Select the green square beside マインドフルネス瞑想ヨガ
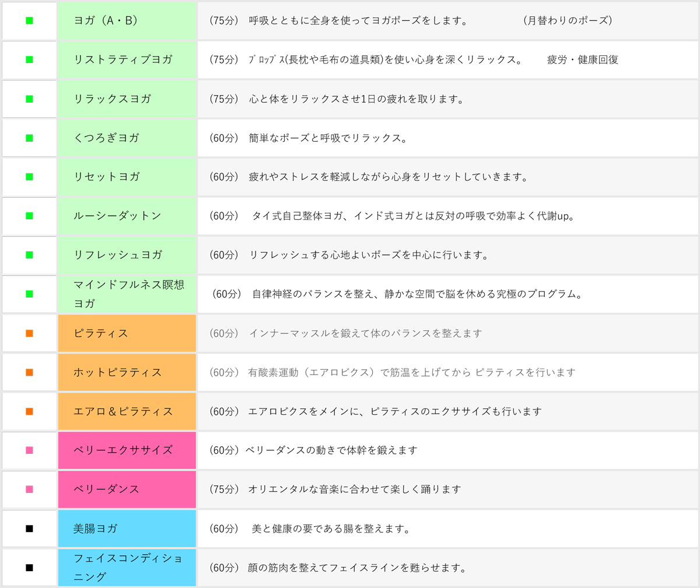This screenshot has width=700, height=588. coord(29,294)
